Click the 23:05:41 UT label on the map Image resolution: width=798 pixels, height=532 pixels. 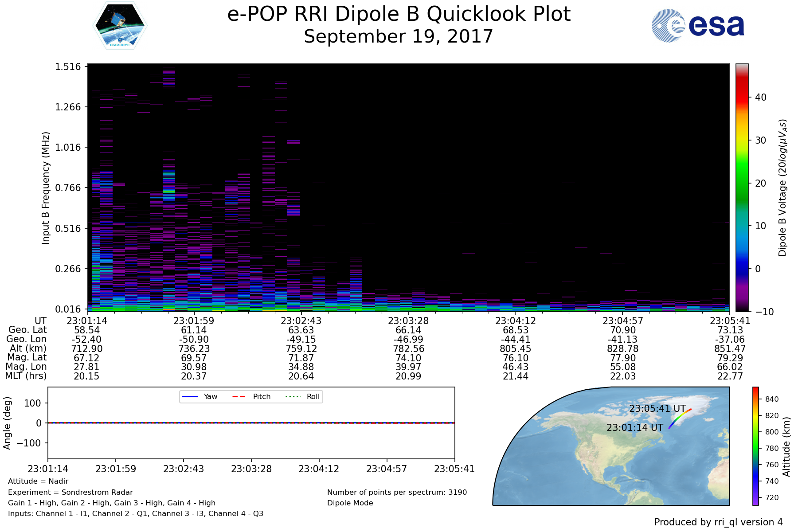(657, 408)
